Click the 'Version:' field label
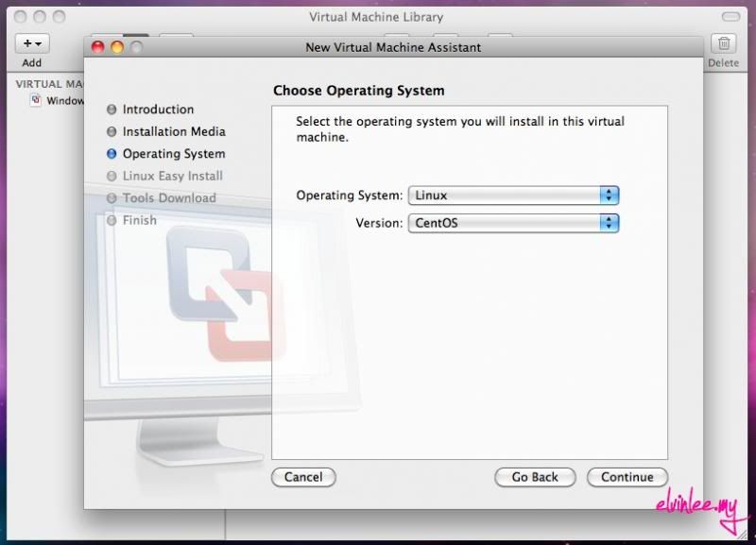Viewport: 756px width, 545px height. (379, 223)
